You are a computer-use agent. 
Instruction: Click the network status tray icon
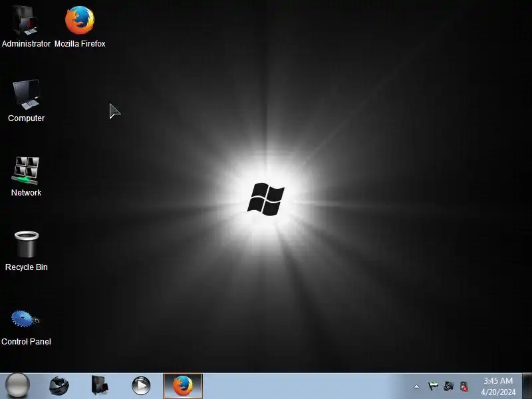tap(448, 386)
